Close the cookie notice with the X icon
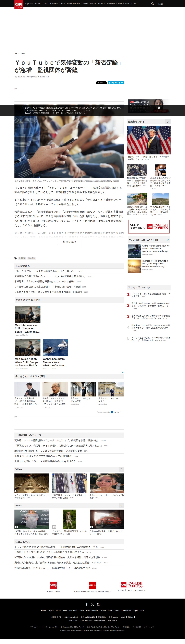The height and width of the screenshot is (644, 185). point(159,108)
